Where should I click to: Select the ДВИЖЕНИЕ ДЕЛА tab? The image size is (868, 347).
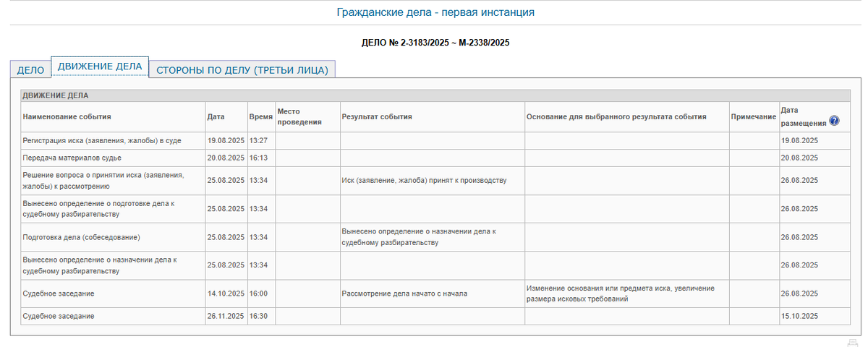[100, 66]
